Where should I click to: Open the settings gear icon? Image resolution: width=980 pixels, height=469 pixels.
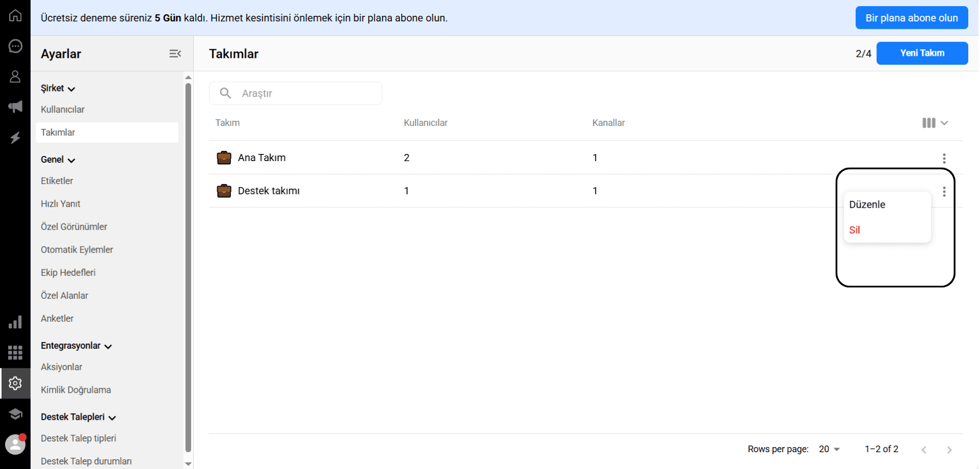pyautogui.click(x=15, y=383)
